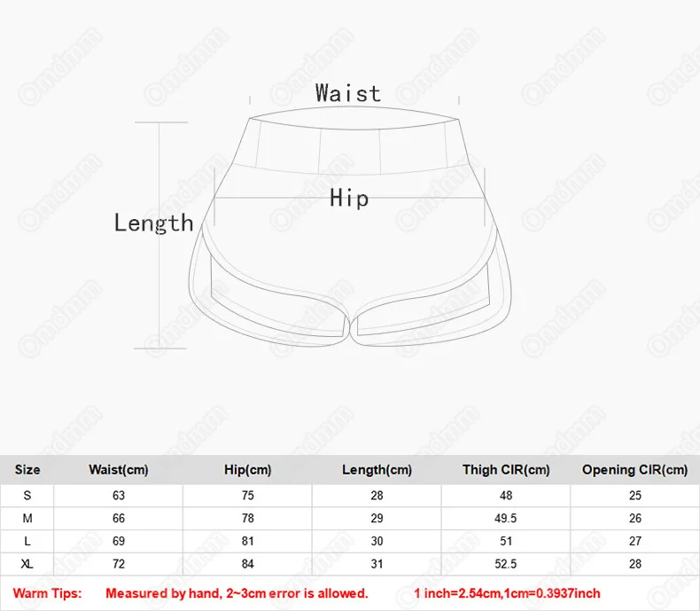Click the 49.5 thigh value for M
The height and width of the screenshot is (611, 700).
506,518
